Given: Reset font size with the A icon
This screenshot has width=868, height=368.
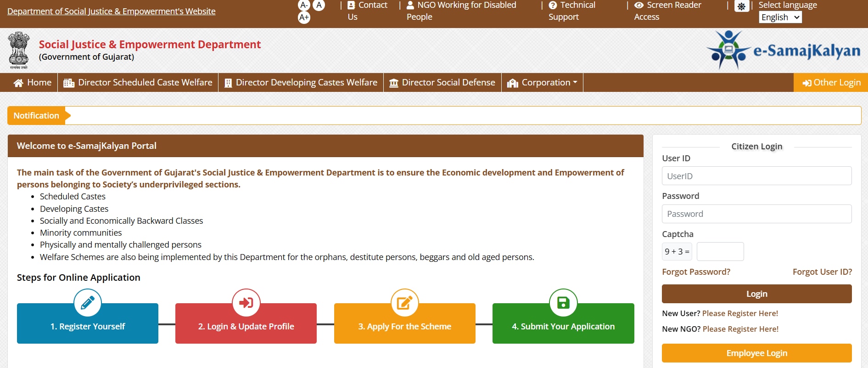Looking at the screenshot, I should tap(319, 5).
